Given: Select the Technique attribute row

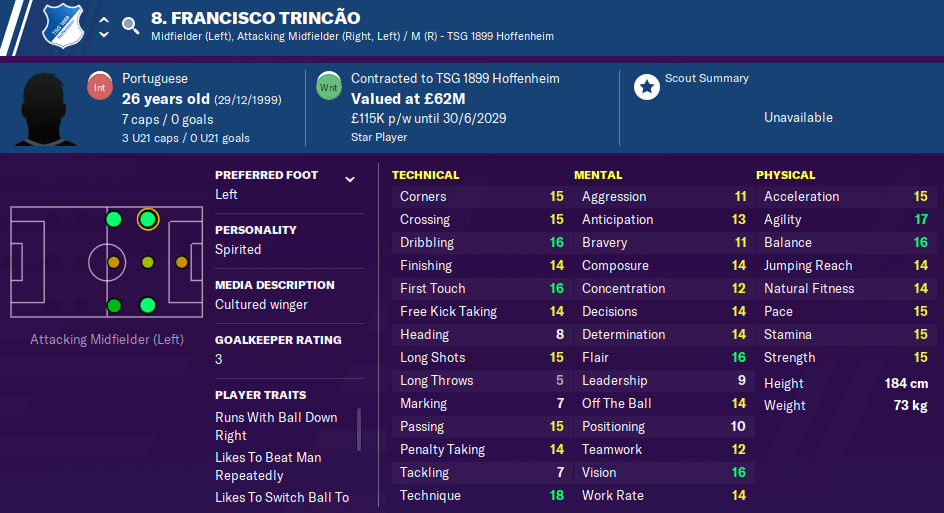Looking at the screenshot, I should (482, 496).
